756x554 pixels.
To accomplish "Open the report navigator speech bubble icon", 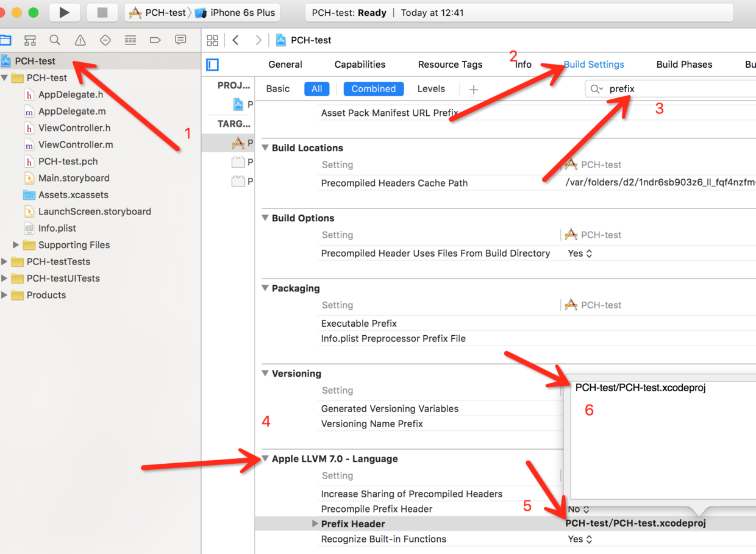I will [x=180, y=40].
